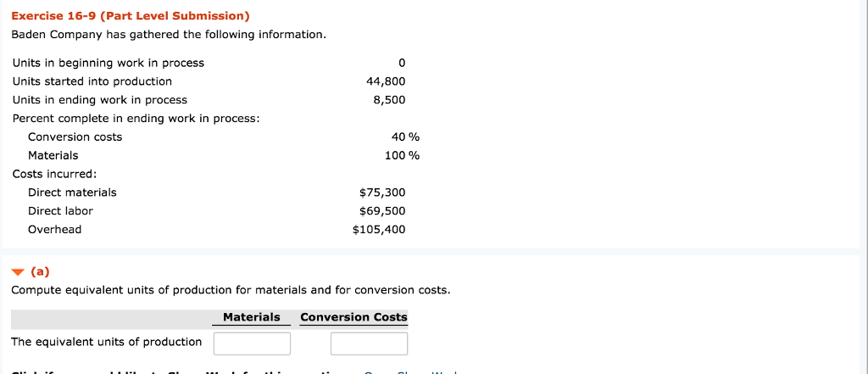Click the 8,500 ending work in process value
Image resolution: width=868 pixels, height=374 pixels.
pos(389,100)
